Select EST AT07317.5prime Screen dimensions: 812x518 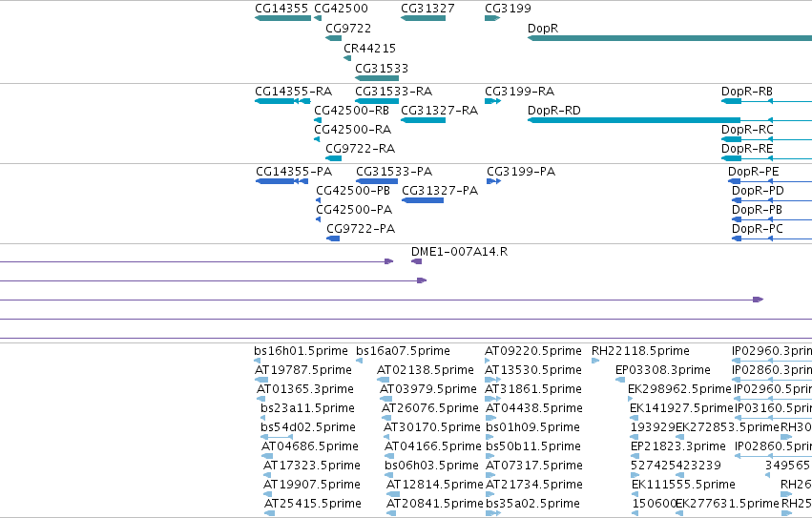click(489, 475)
